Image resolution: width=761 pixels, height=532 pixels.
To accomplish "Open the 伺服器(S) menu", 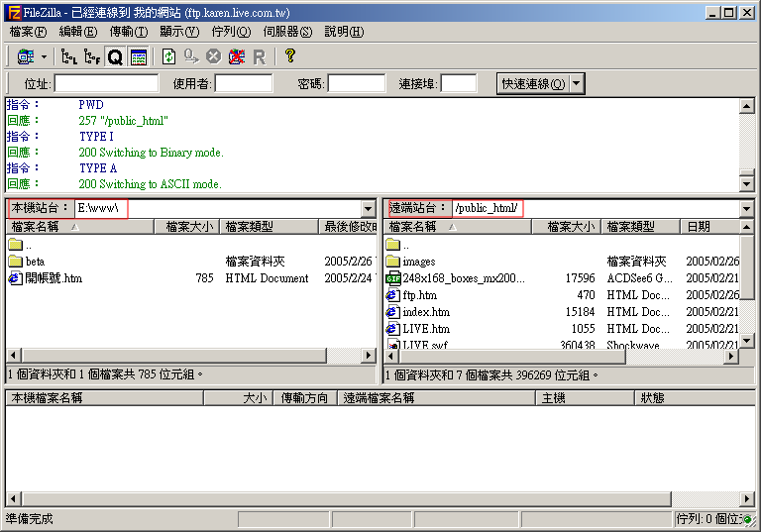I will click(287, 32).
